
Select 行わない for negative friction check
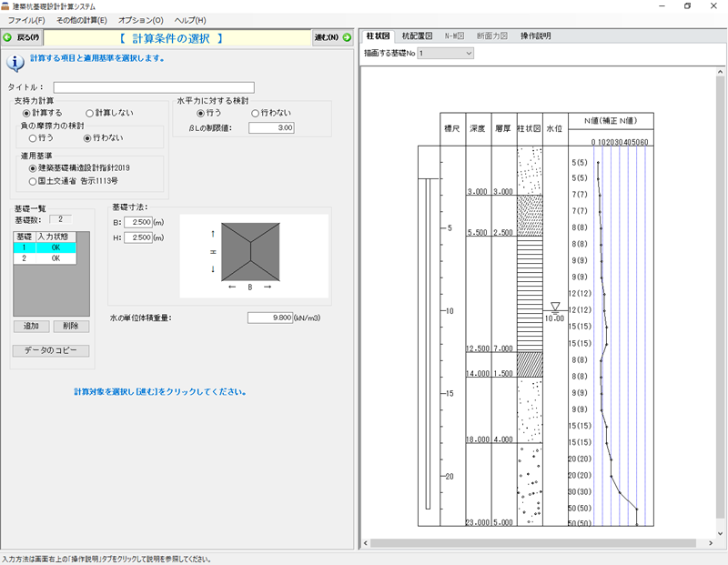(103, 138)
